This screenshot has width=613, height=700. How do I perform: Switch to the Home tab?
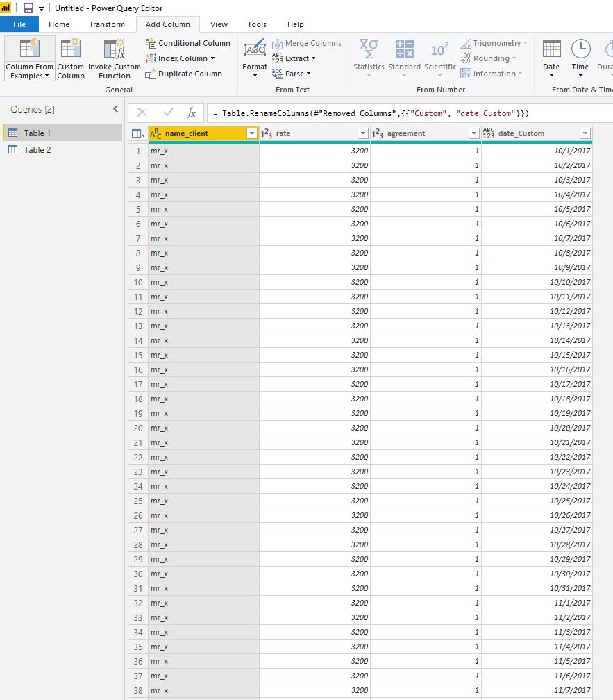click(x=59, y=24)
